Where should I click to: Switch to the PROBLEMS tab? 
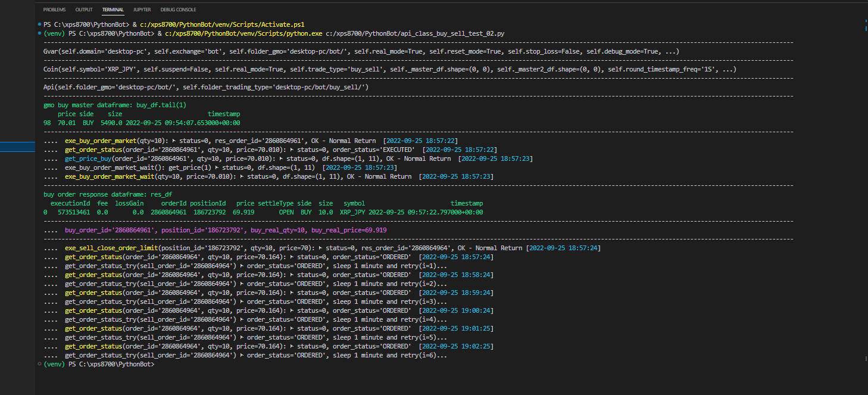point(54,10)
